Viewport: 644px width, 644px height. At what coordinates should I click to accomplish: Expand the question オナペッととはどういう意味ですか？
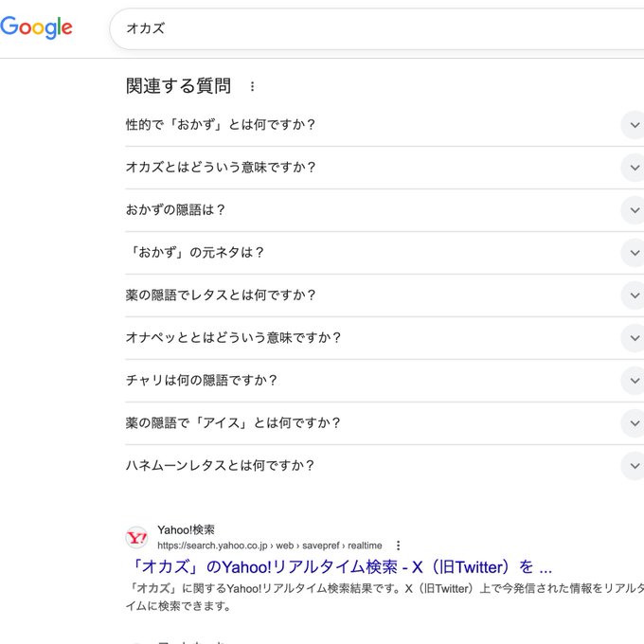pyautogui.click(x=233, y=338)
